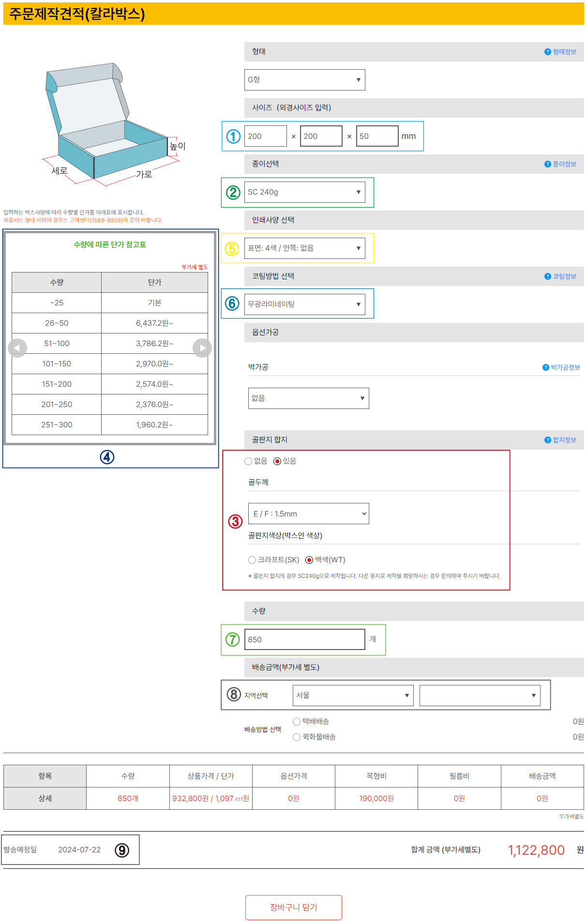This screenshot has width=587, height=924.
Task: Select 택배배송 delivery radio
Action: 297,722
